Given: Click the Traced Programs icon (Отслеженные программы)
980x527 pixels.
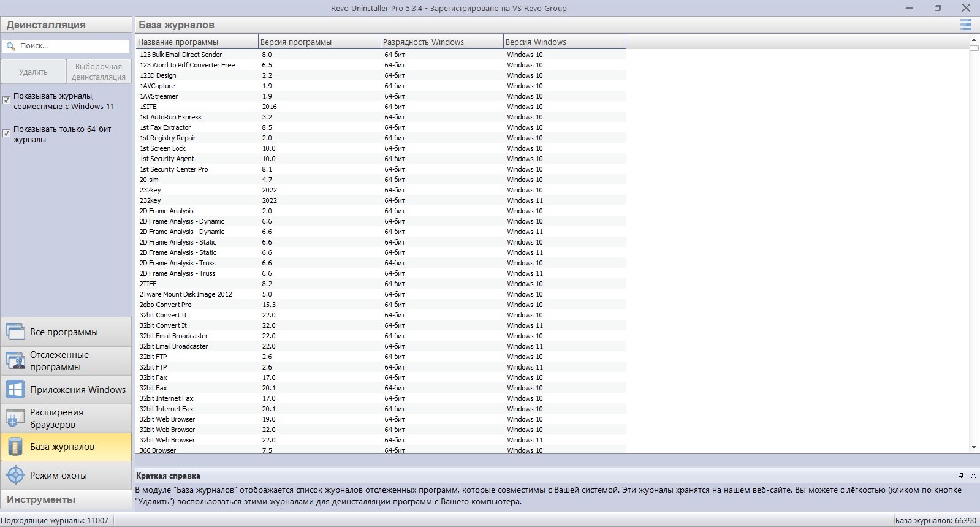Looking at the screenshot, I should click(x=15, y=361).
